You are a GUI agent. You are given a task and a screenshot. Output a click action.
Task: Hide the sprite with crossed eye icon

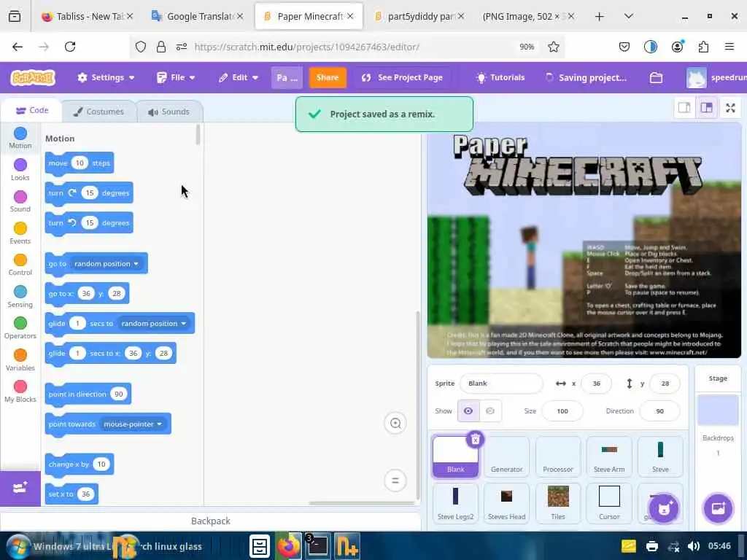coord(490,411)
